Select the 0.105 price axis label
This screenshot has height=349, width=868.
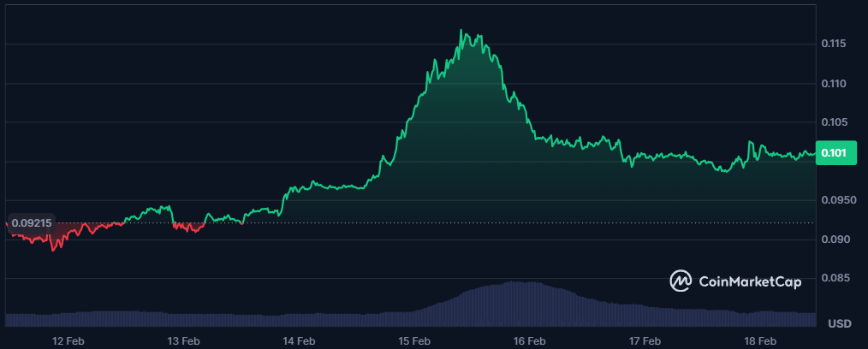point(835,122)
